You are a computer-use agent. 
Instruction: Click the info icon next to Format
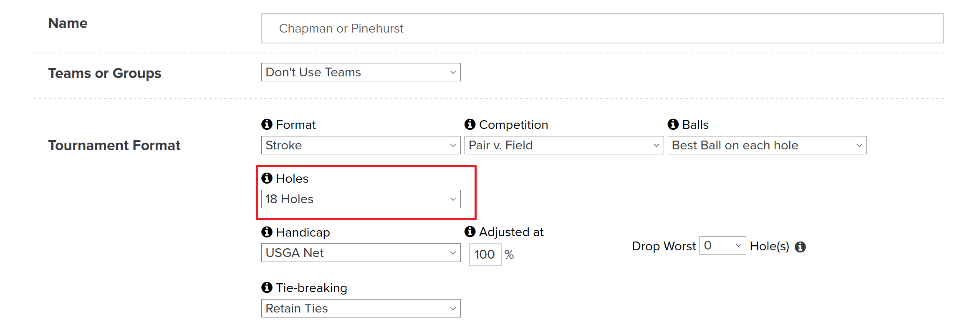coord(267,124)
